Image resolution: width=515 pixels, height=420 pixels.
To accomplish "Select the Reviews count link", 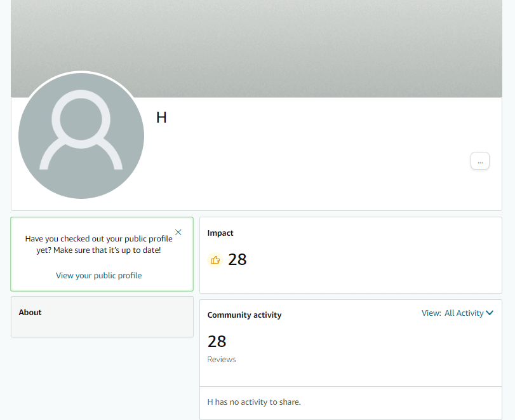I will coord(221,359).
